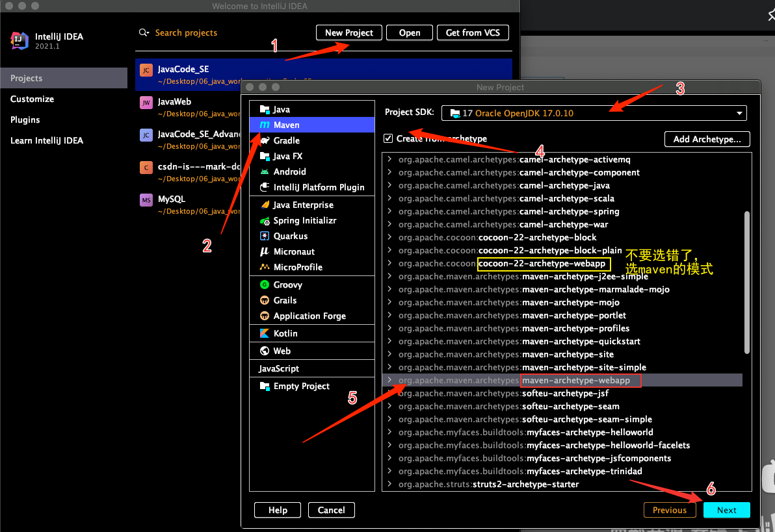Click the search magnifier icon in welcome window

[143, 32]
